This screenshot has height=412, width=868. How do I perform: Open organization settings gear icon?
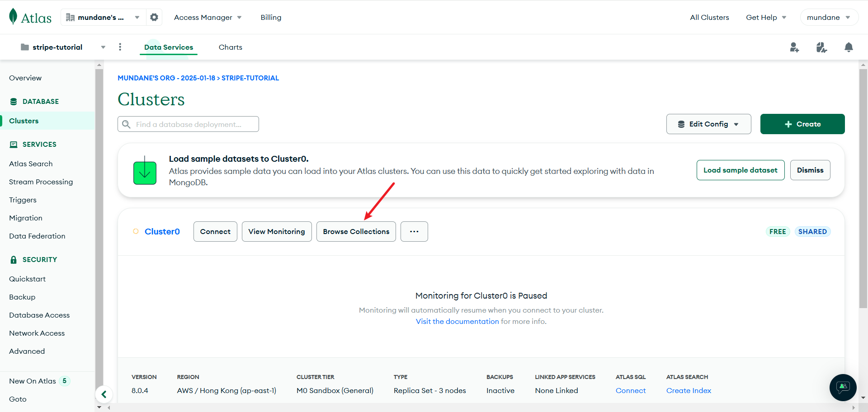click(154, 17)
